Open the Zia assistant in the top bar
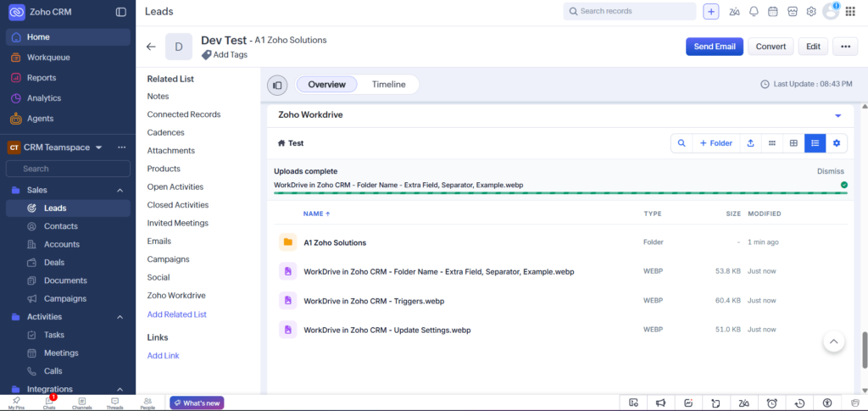868x411 pixels. point(735,12)
